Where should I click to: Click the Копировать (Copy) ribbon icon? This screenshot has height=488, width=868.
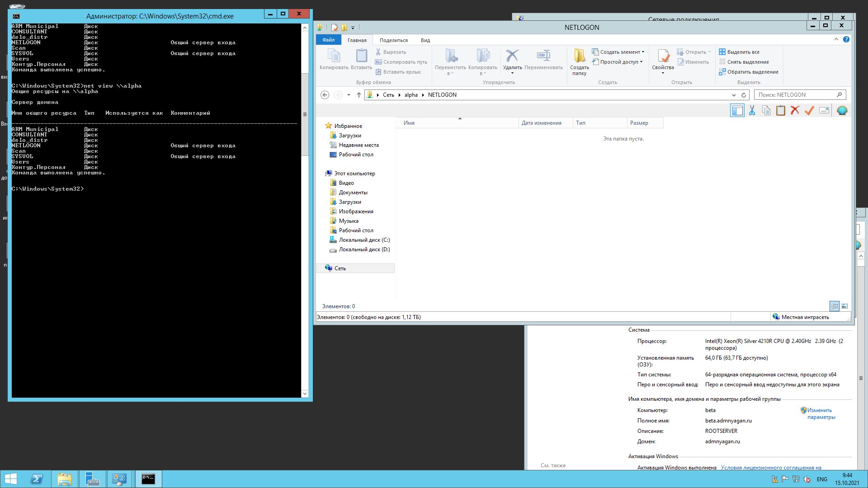(x=334, y=59)
